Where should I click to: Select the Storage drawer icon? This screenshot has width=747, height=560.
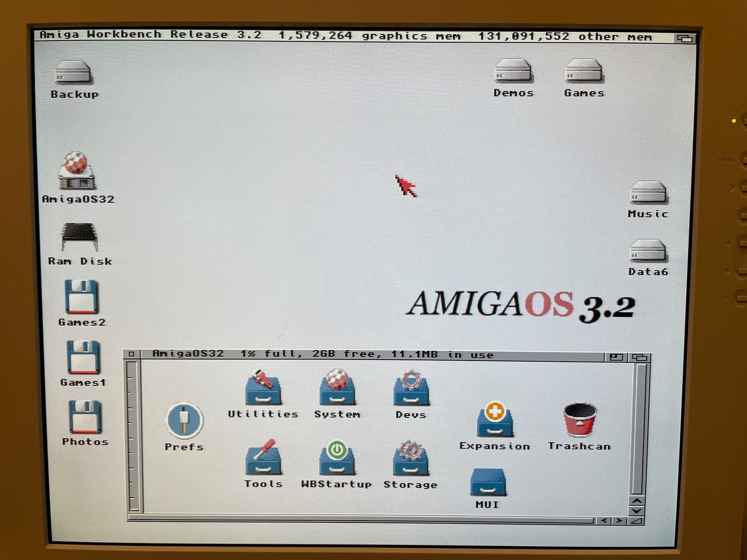[x=411, y=458]
